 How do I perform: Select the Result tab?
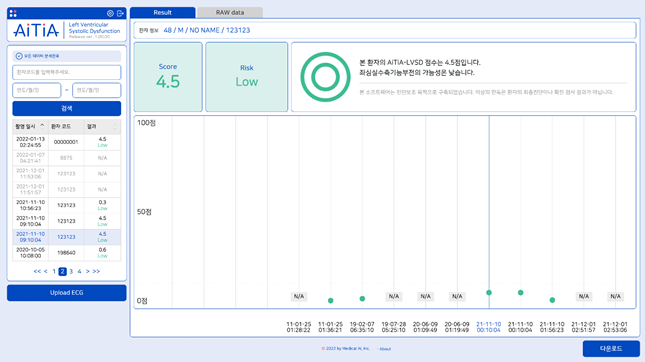pyautogui.click(x=162, y=12)
